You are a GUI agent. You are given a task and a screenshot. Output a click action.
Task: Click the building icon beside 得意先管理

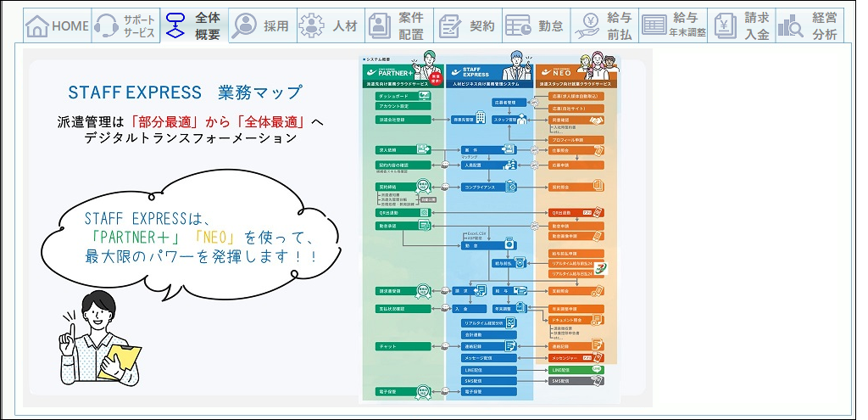[481, 117]
